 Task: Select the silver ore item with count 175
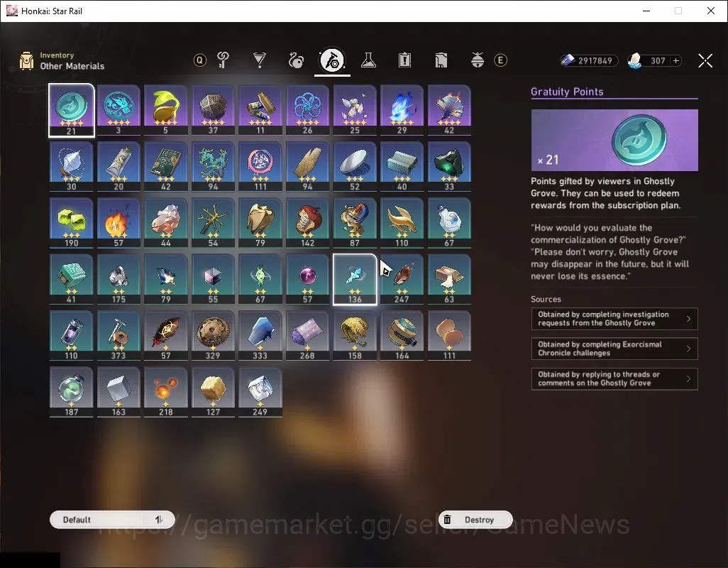[x=118, y=279]
